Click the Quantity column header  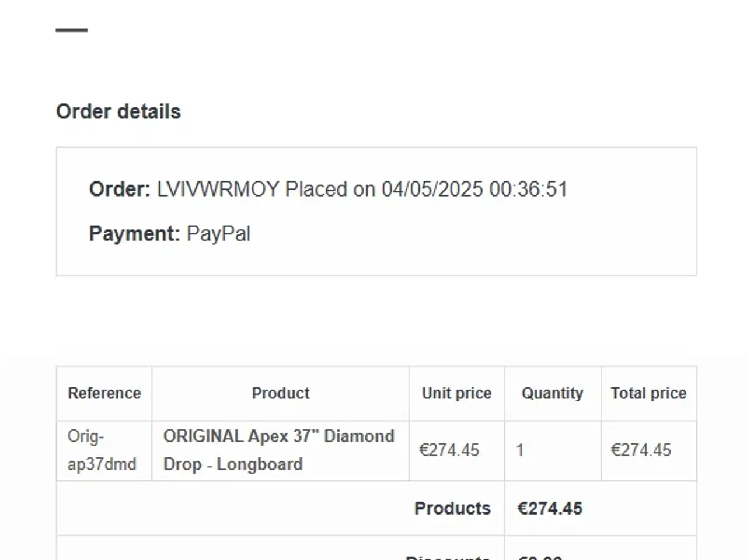coord(552,393)
